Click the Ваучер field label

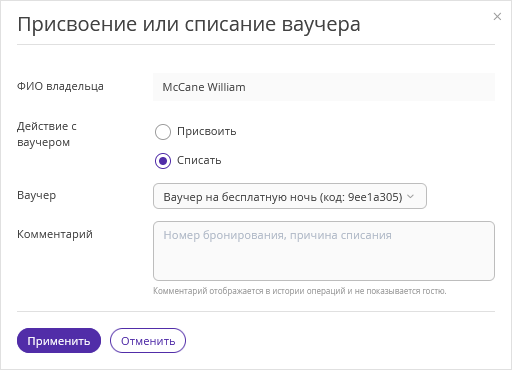pos(36,195)
